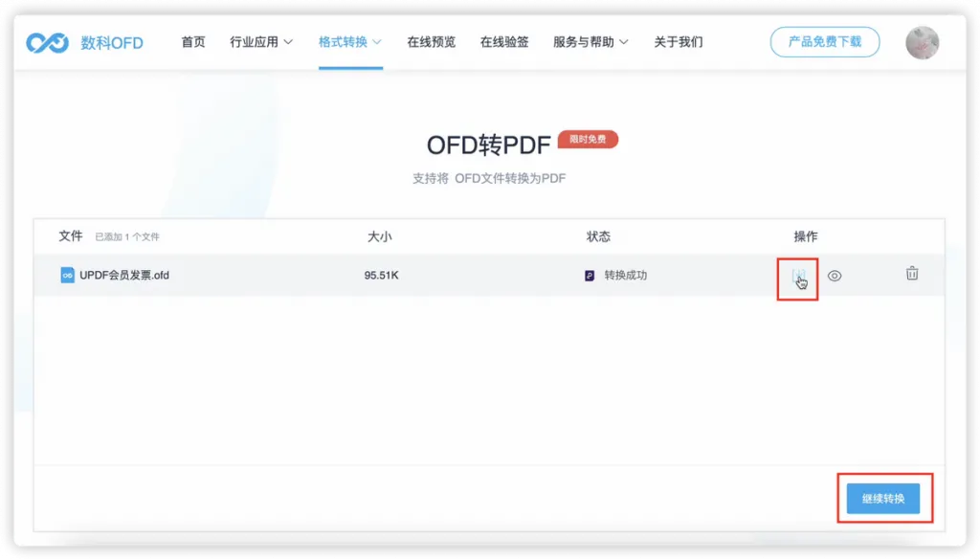Expand the 格式转换 dropdown menu
Image resolution: width=980 pixels, height=560 pixels.
tap(350, 42)
